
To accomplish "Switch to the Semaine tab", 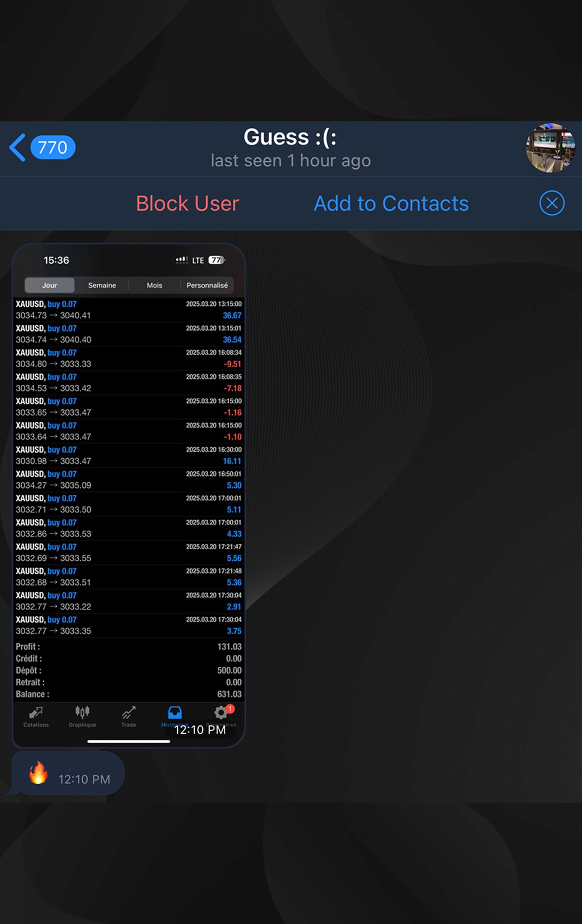I will click(x=102, y=285).
